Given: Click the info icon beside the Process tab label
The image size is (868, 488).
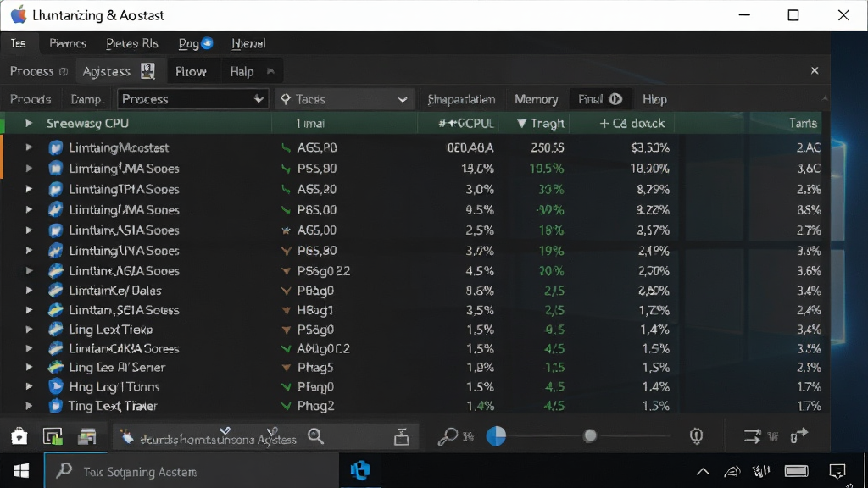Looking at the screenshot, I should pyautogui.click(x=64, y=71).
